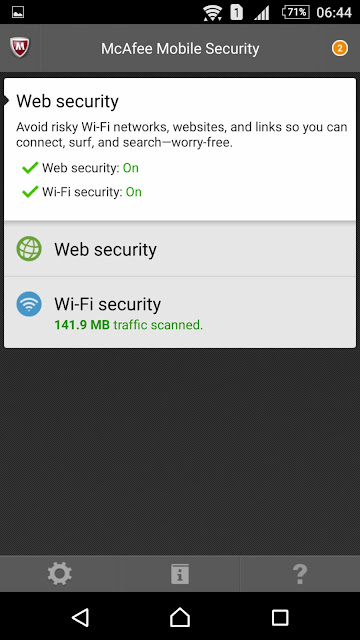Tap the green globe Web security icon
The image size is (360, 640).
[29, 249]
